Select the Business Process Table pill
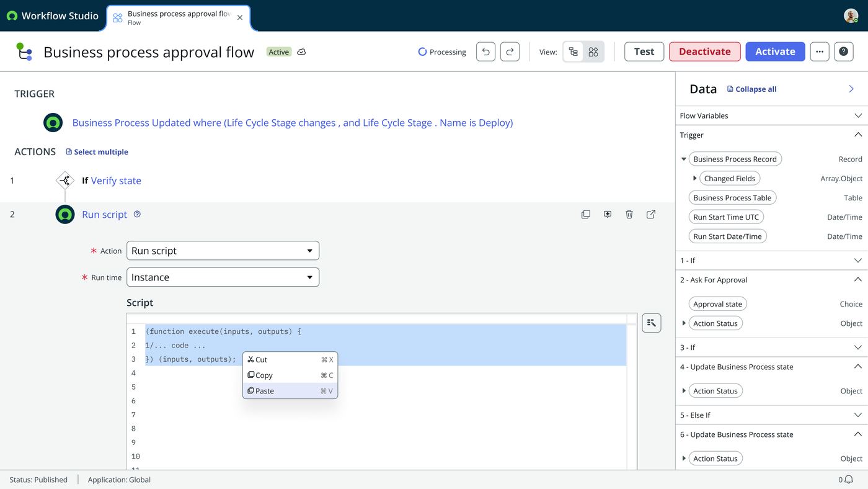The image size is (868, 489). click(x=732, y=198)
